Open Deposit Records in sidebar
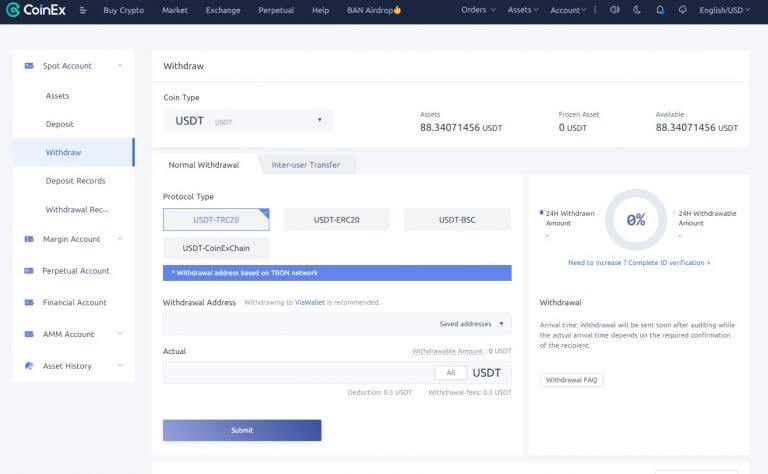This screenshot has width=768, height=474. pos(75,181)
